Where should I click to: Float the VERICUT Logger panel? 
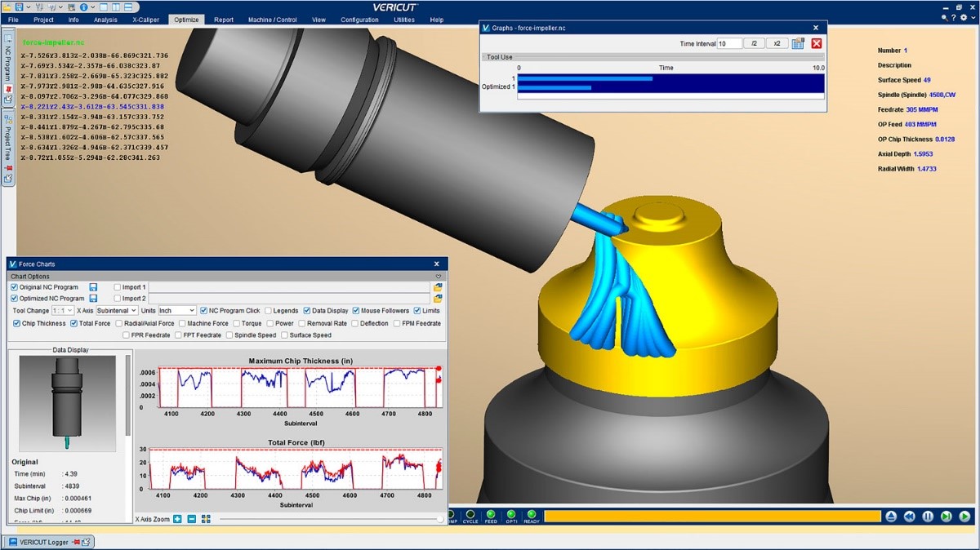click(x=87, y=542)
